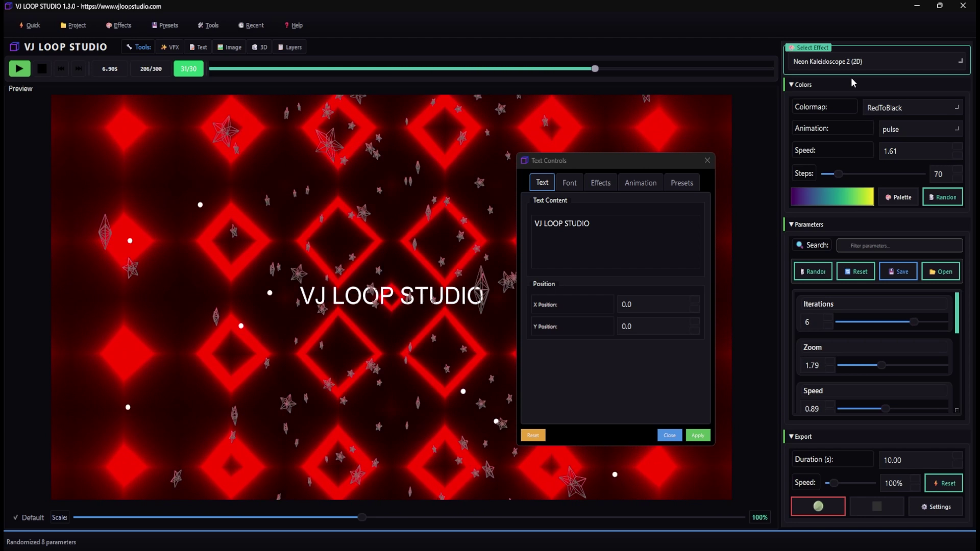Select the VFX tool in the toolbar
Screen dimensions: 980x551
click(169, 46)
